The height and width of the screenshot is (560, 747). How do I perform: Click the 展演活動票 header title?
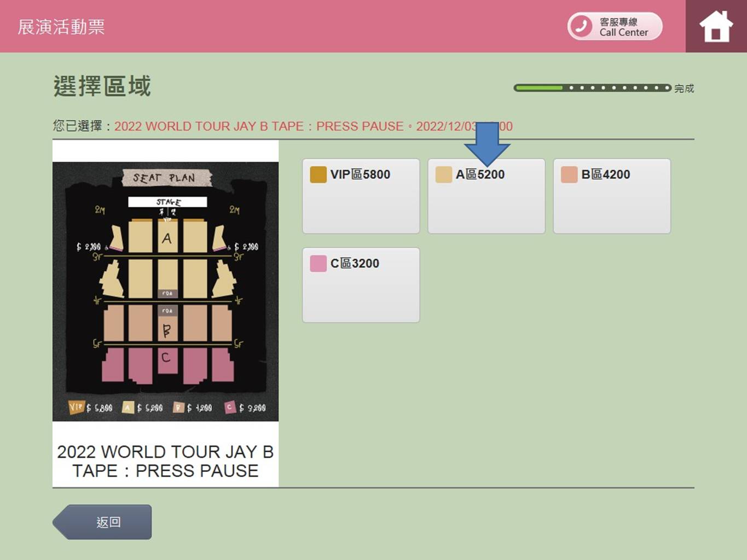61,27
